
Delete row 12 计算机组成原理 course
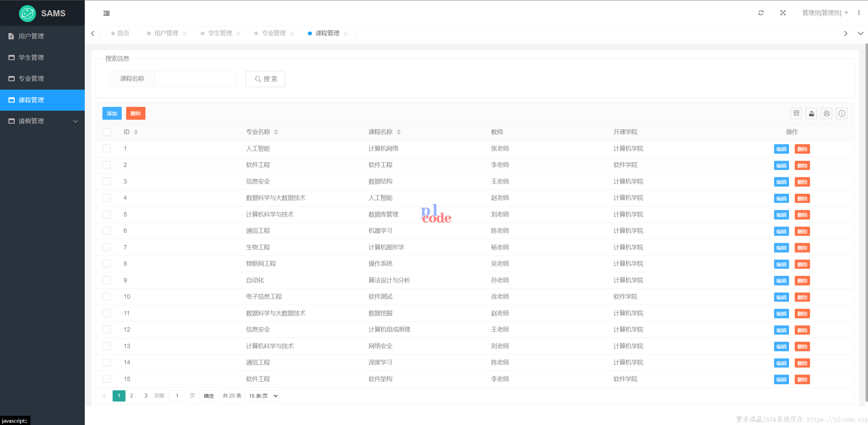pyautogui.click(x=802, y=330)
